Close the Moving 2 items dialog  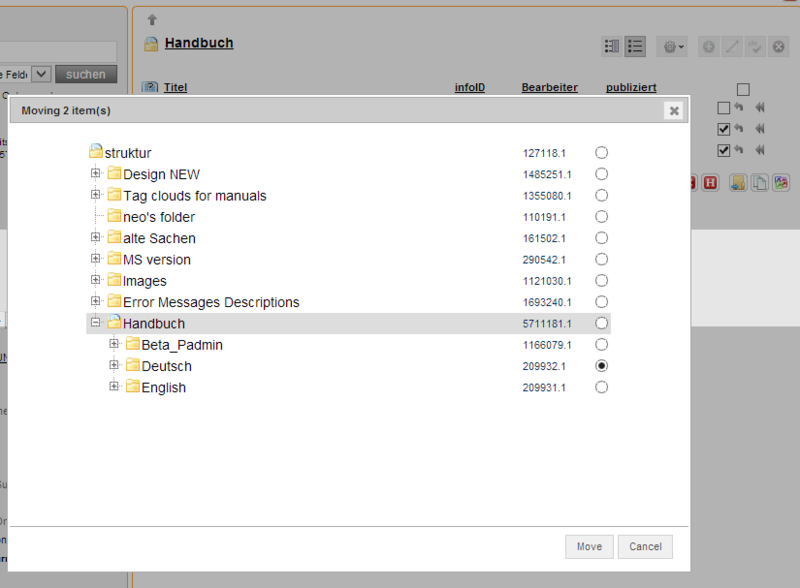(673, 111)
